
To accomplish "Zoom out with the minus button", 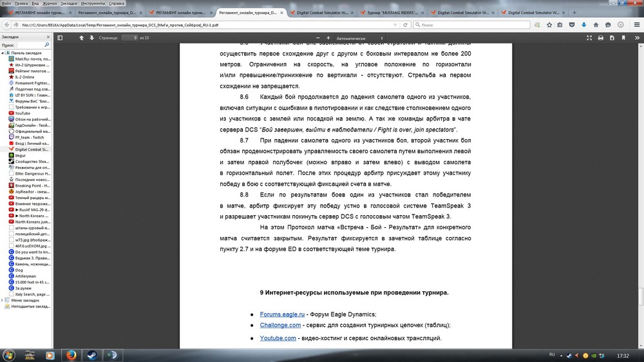I will [318, 38].
